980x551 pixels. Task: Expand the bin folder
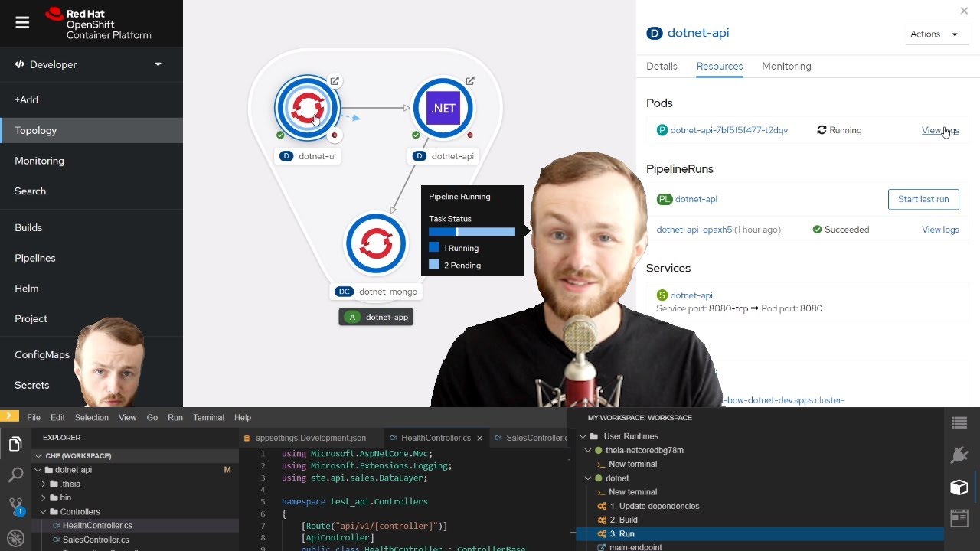pos(44,497)
